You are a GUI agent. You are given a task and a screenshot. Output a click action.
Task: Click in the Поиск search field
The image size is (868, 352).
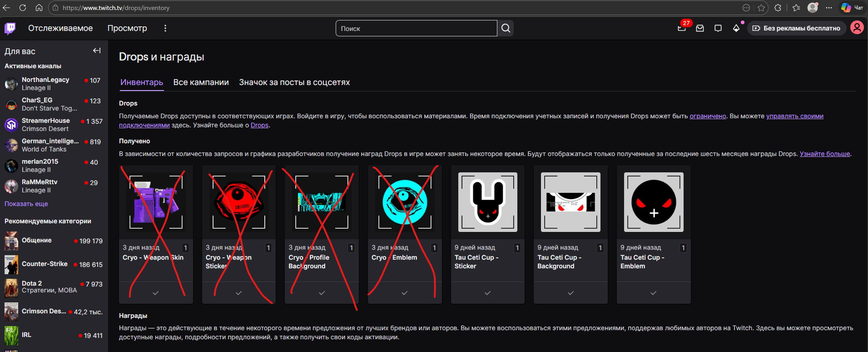pyautogui.click(x=416, y=28)
